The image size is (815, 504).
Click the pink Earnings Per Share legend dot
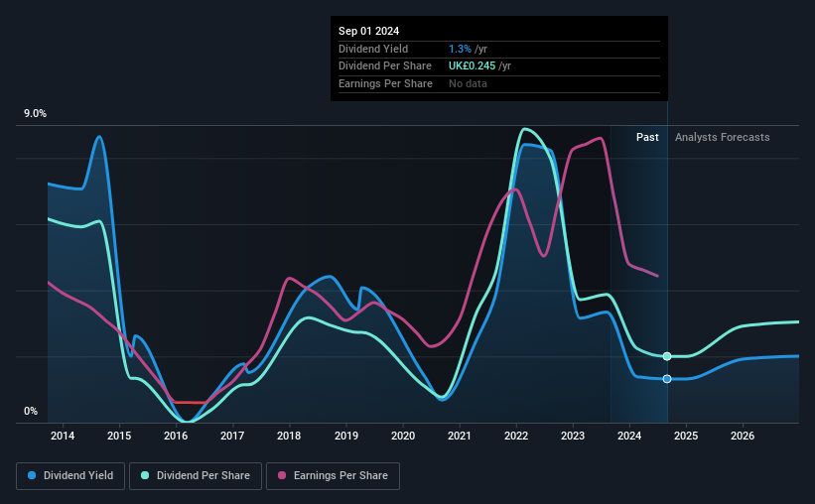[x=282, y=475]
